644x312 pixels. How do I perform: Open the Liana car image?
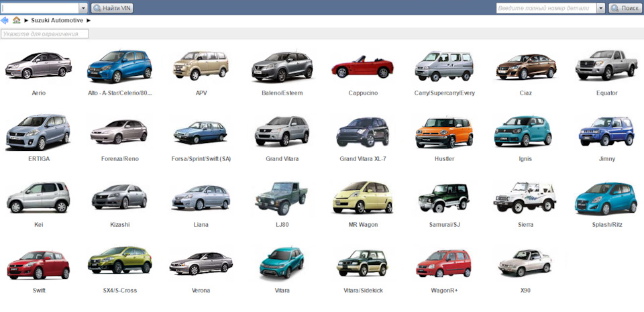coord(201,197)
